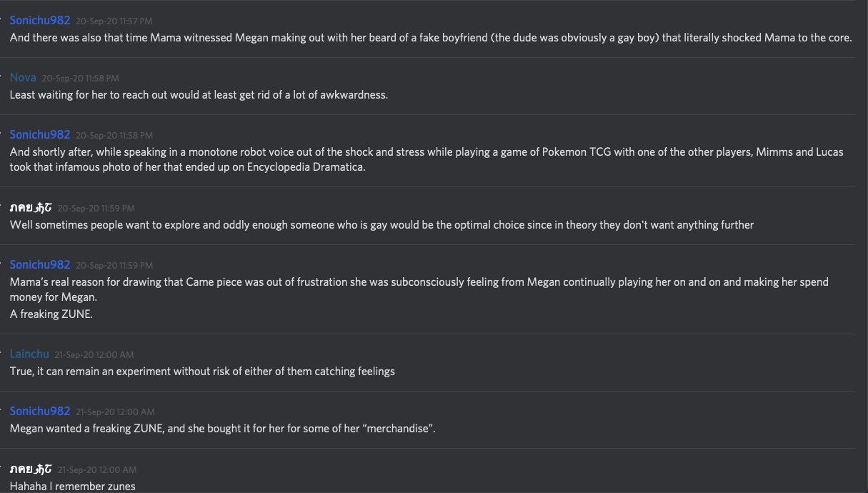
Task: Click stylized username above the zunes message
Action: [31, 469]
